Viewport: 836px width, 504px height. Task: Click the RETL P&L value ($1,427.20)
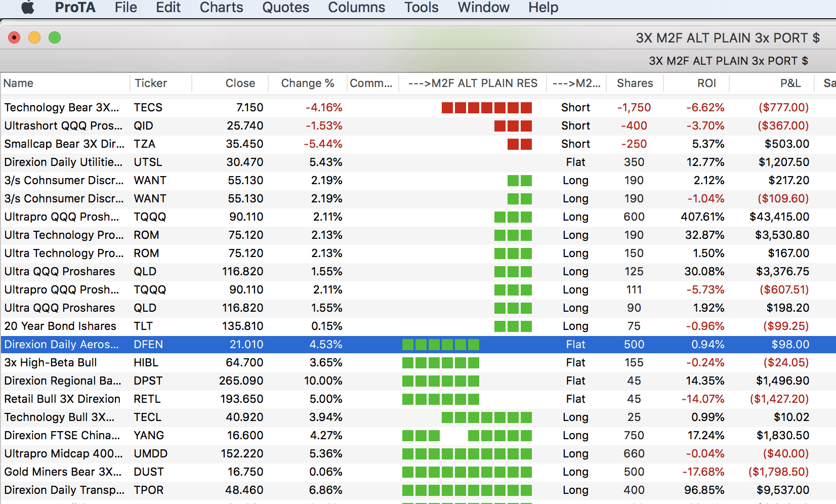click(779, 399)
